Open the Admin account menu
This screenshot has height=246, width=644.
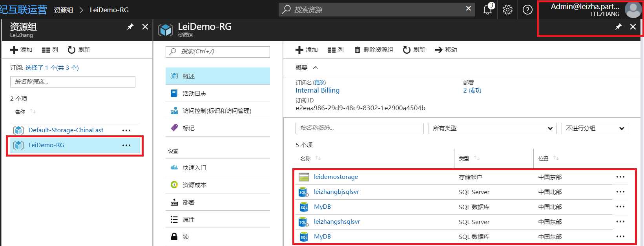tap(585, 9)
